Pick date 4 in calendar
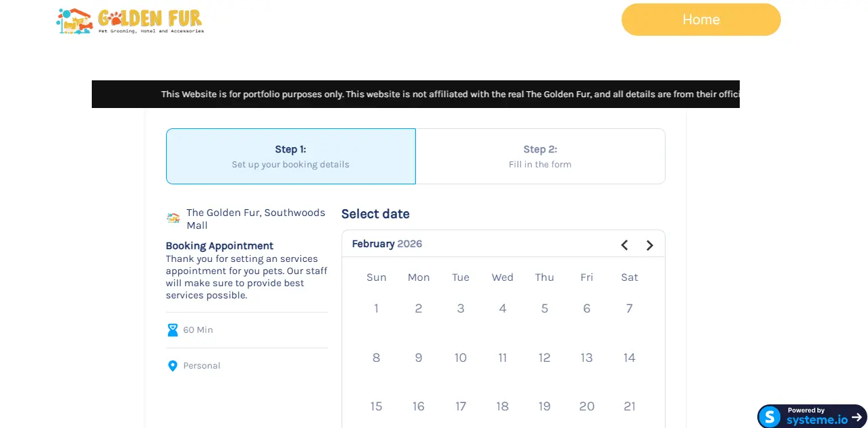868x428 pixels. tap(502, 309)
